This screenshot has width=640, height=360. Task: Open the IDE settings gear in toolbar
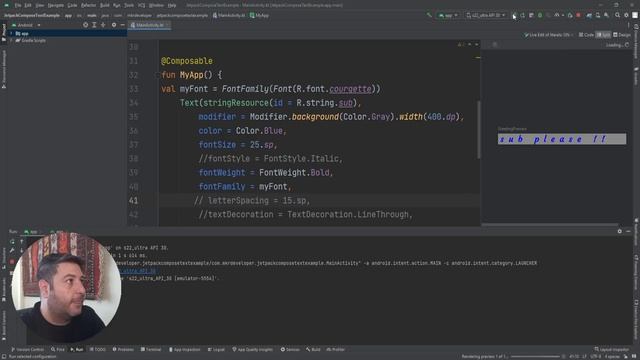pos(627,15)
